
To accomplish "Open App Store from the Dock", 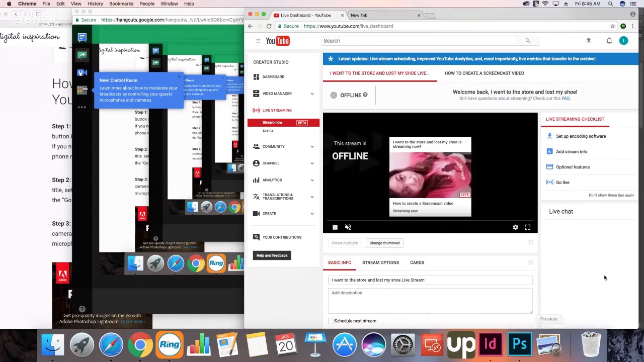I will pos(345,345).
